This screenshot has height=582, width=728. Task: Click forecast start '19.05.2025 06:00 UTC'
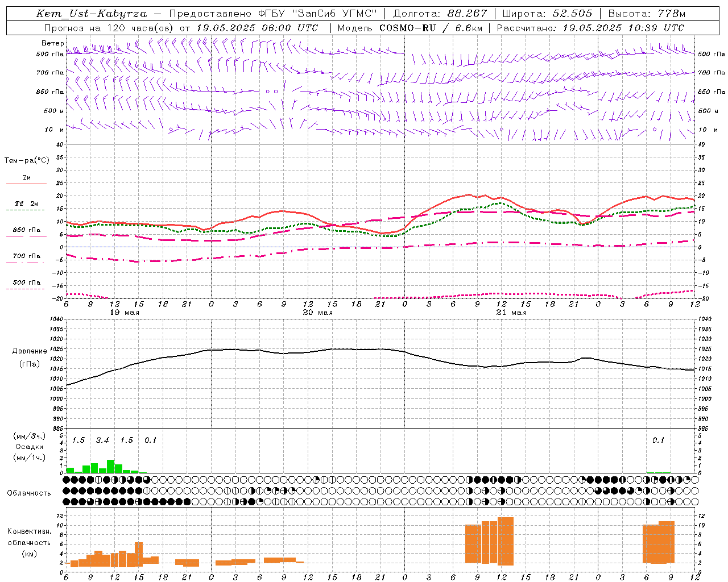[257, 28]
